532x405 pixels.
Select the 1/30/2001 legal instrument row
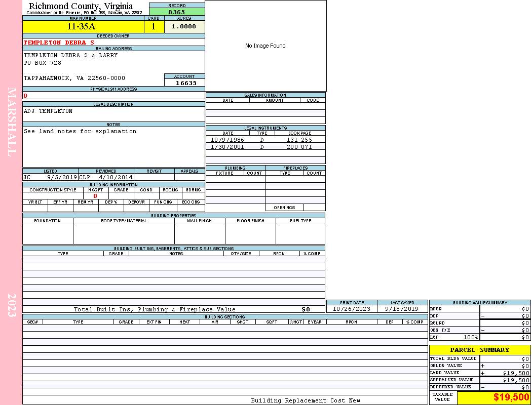click(x=265, y=147)
